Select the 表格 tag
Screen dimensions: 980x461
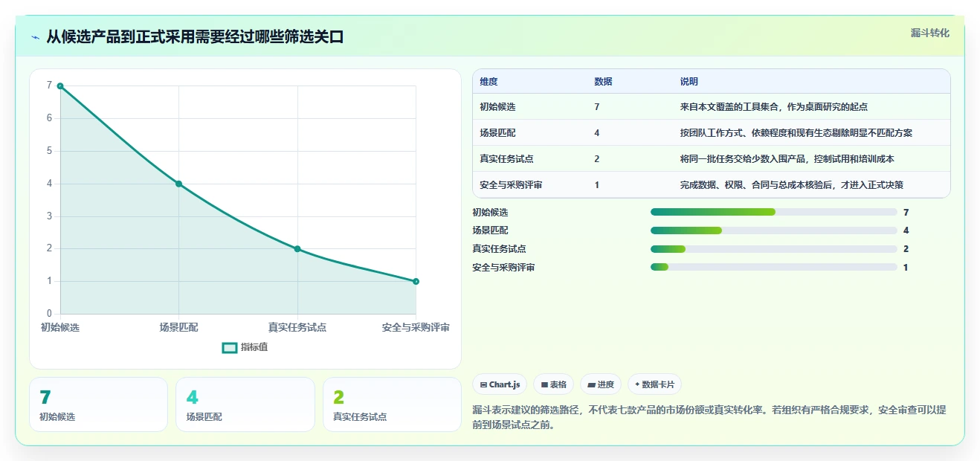[x=553, y=384]
